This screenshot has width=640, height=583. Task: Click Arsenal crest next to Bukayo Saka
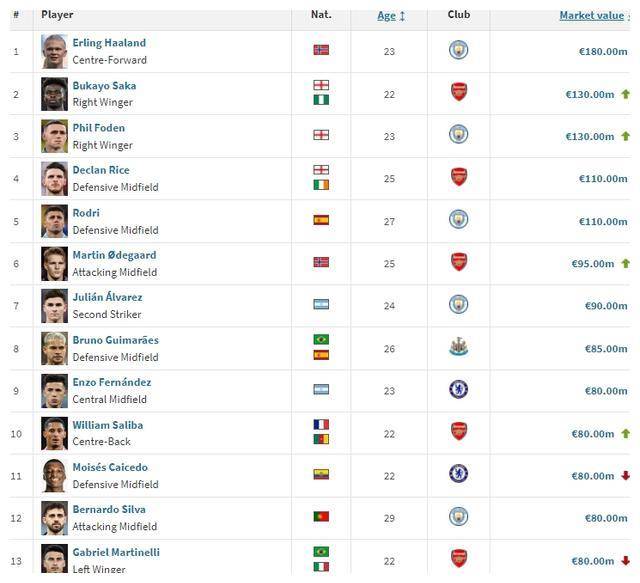(x=458, y=93)
